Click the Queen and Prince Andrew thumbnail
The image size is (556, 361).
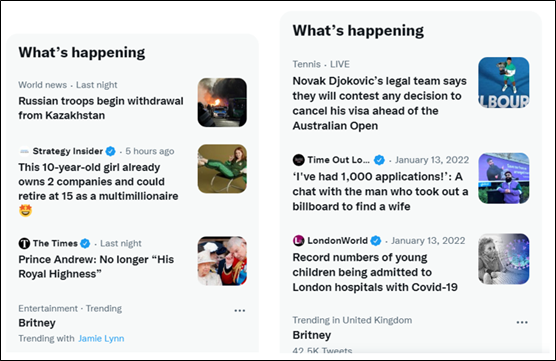222,261
